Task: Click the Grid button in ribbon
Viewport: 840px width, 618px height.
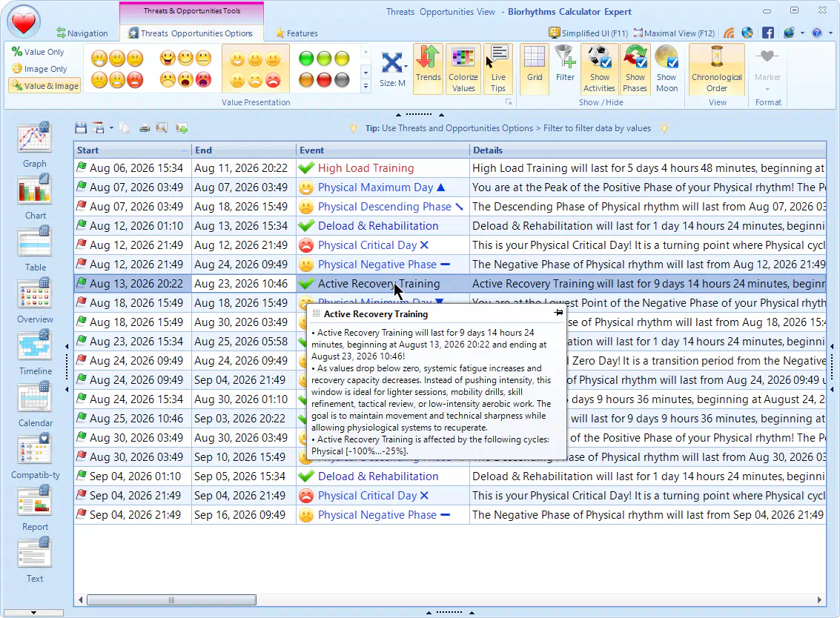Action: (534, 69)
